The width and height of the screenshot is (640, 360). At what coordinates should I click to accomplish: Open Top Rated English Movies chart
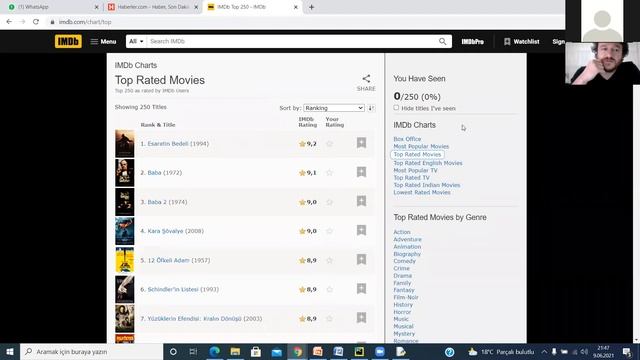[x=428, y=163]
